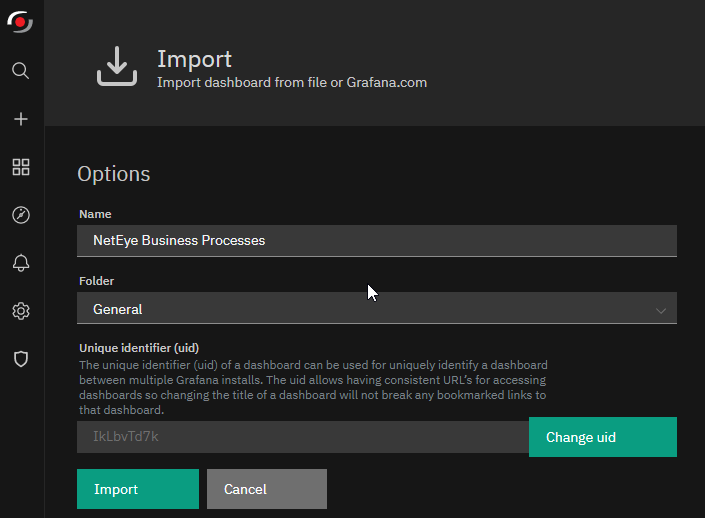Open the Configuration gear icon
This screenshot has height=518, width=705.
pos(21,311)
